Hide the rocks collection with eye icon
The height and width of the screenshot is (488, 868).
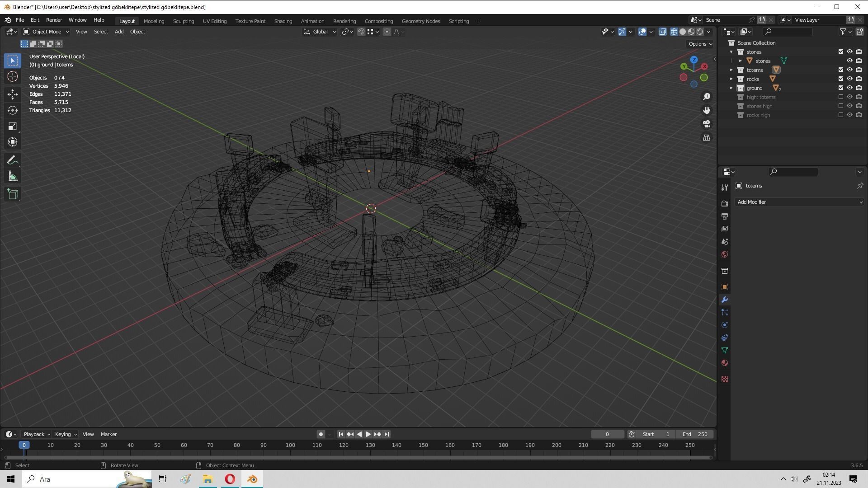pos(849,79)
